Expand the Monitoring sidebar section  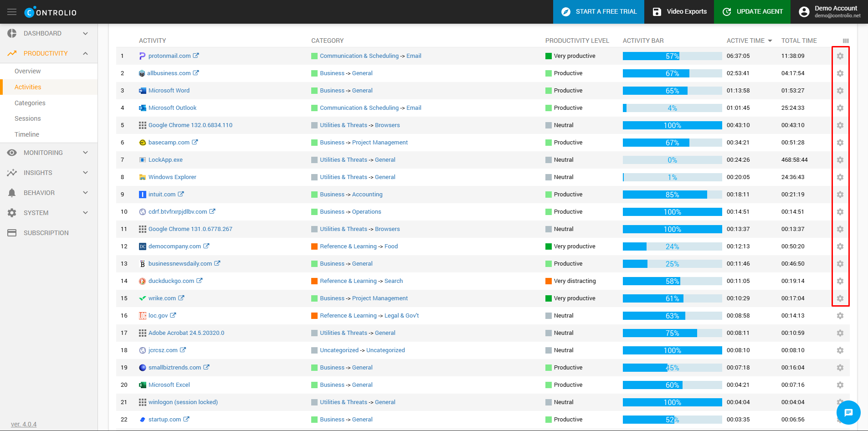pos(49,153)
